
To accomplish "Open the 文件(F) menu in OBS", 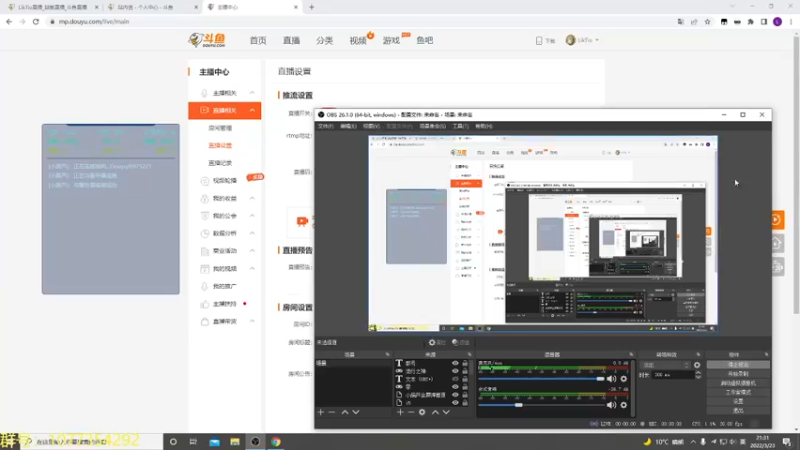I will (x=326, y=126).
